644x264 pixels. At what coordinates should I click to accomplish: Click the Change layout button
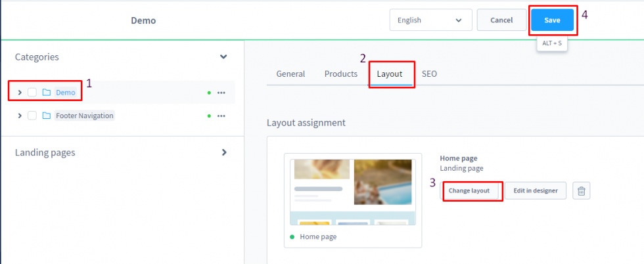click(x=469, y=191)
